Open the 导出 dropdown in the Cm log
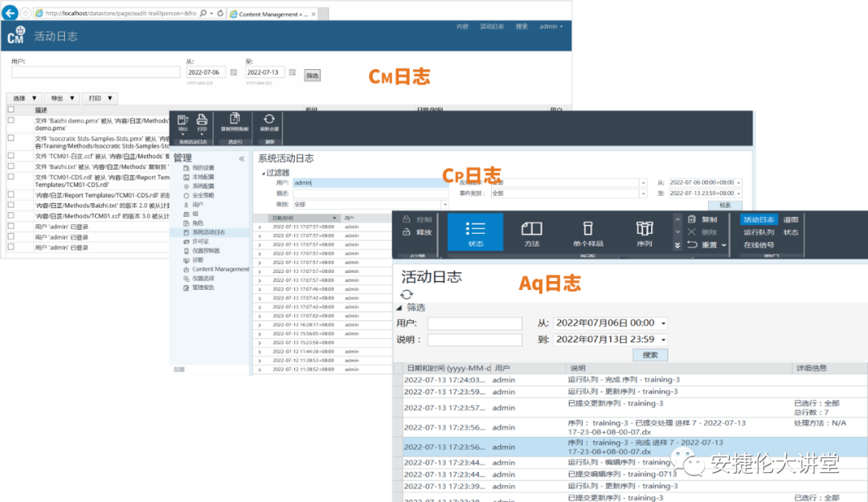 [61, 98]
